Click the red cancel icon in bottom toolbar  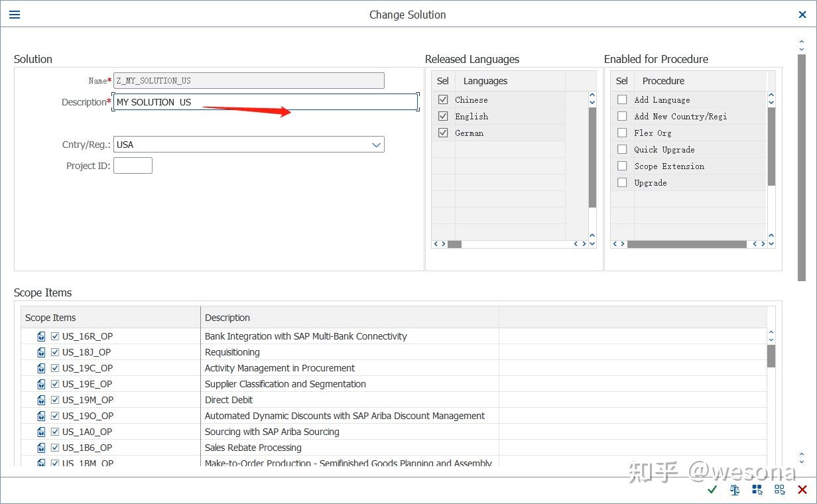pyautogui.click(x=802, y=489)
